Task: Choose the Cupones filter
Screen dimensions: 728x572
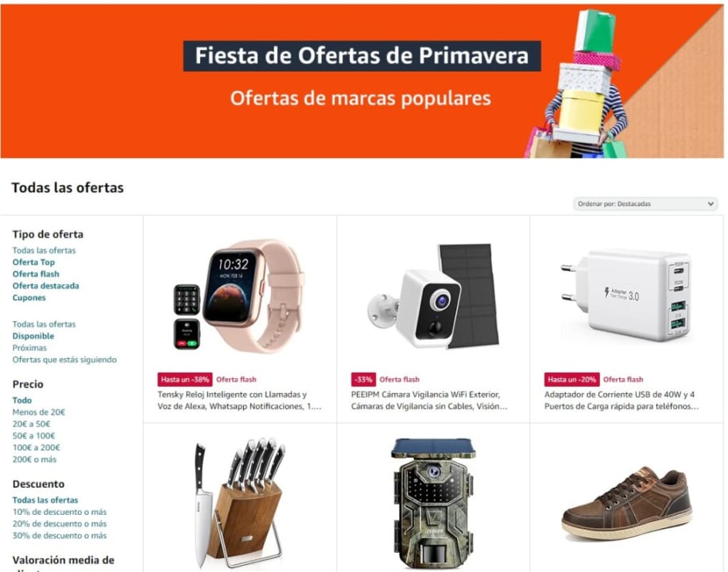Action: [29, 298]
